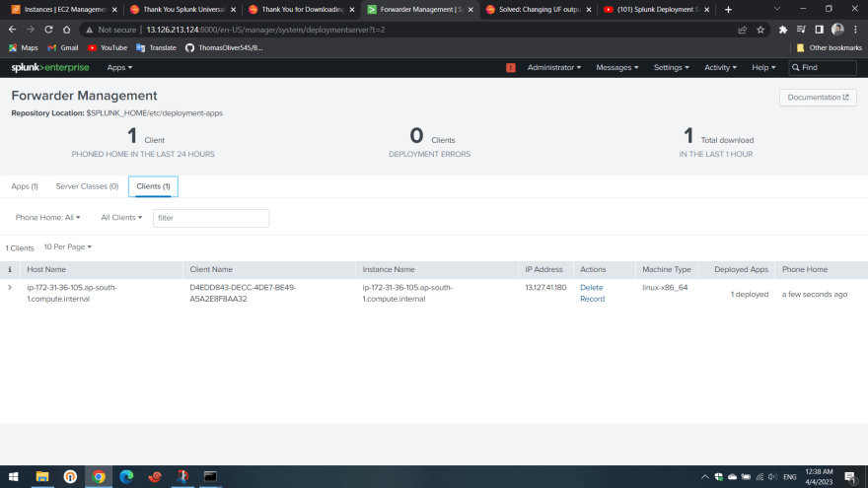Open the Settings menu
The width and height of the screenshot is (868, 488).
click(x=672, y=67)
